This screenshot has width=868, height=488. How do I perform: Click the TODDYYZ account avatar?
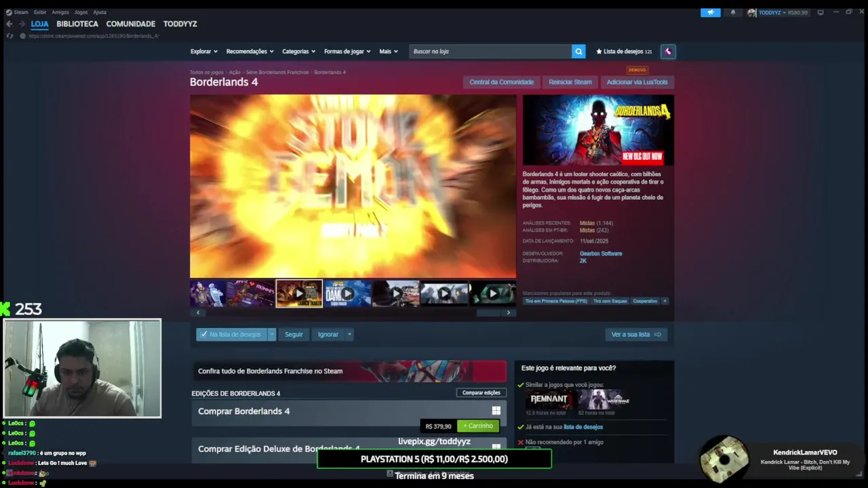click(x=751, y=12)
